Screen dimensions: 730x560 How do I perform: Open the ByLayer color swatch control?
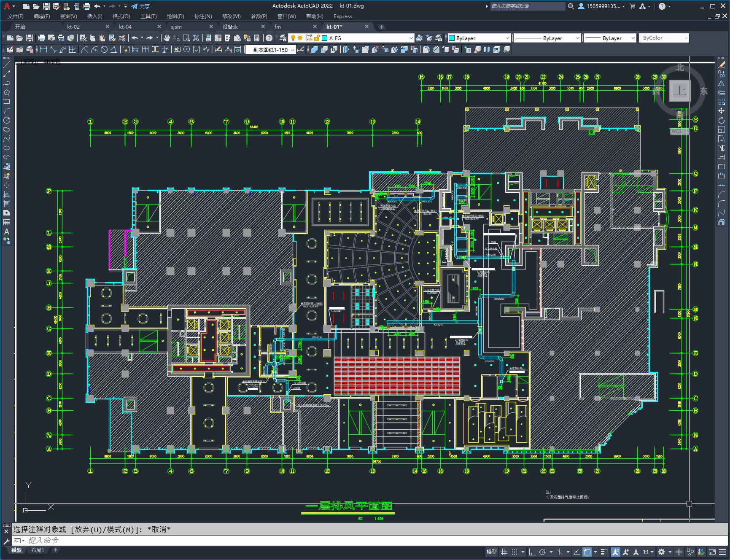[x=479, y=38]
